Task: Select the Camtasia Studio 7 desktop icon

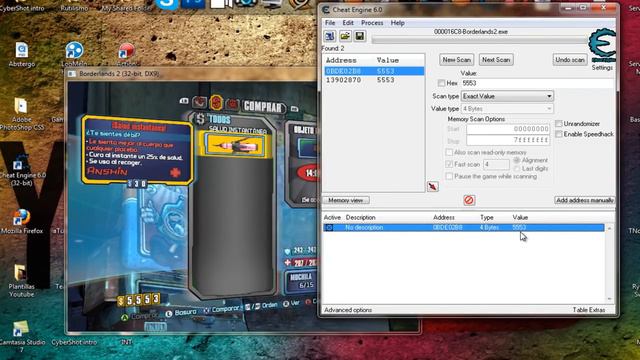Action: point(21,336)
